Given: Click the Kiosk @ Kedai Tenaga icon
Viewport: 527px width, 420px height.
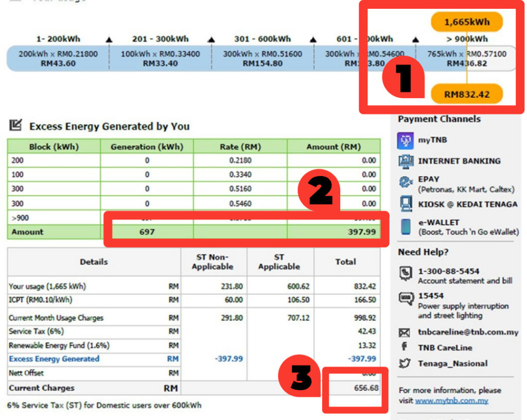Looking at the screenshot, I should 406,204.
